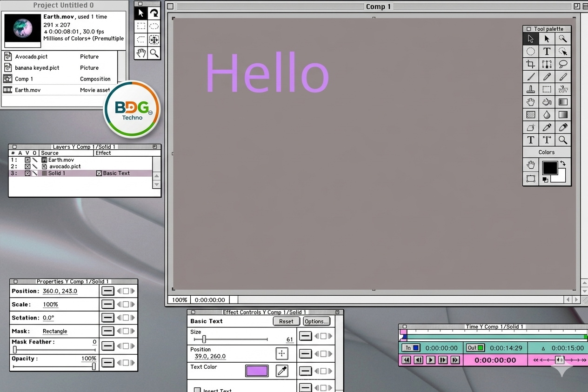This screenshot has height=392, width=588.
Task: Click the Text Color eyedropper in Effect Controls
Action: pyautogui.click(x=282, y=371)
